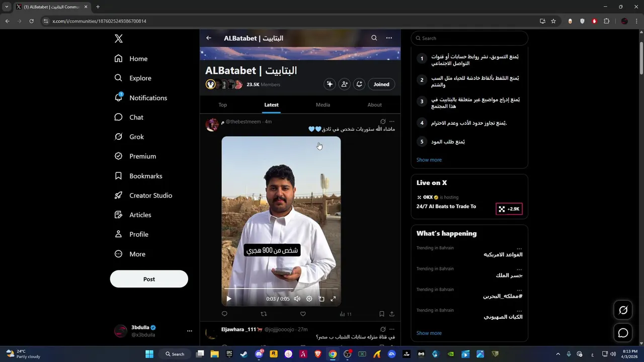Click the X search input field
Image resolution: width=644 pixels, height=362 pixels.
469,38
